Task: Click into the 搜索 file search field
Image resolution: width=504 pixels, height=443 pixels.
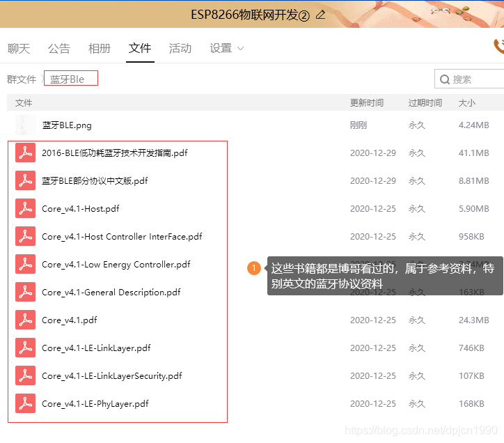Action: pos(469,79)
